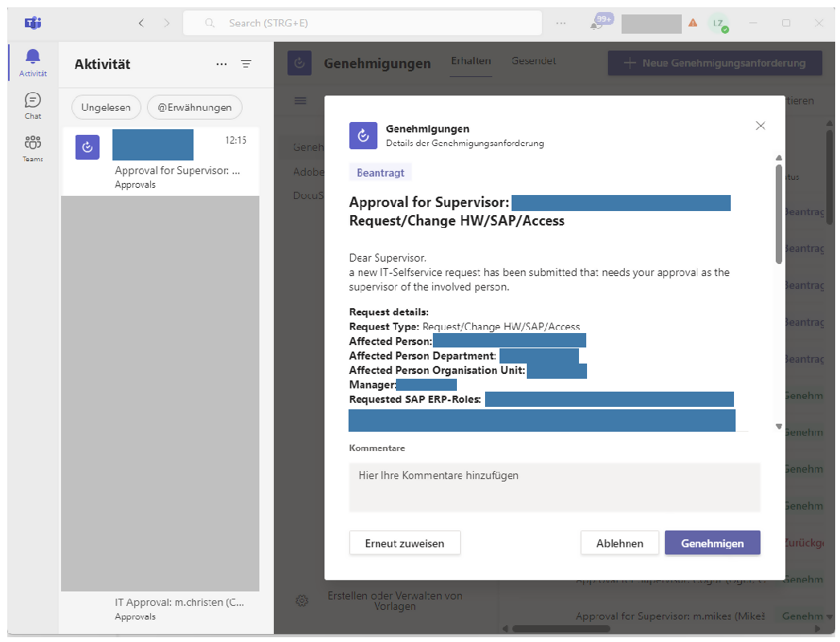The image size is (840, 642).
Task: Open the activity filter icon
Action: 247,64
